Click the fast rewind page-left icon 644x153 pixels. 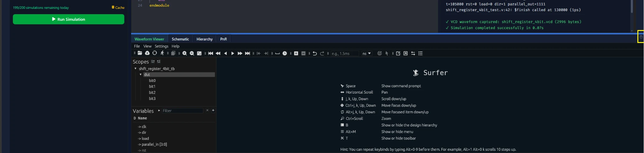(218, 53)
